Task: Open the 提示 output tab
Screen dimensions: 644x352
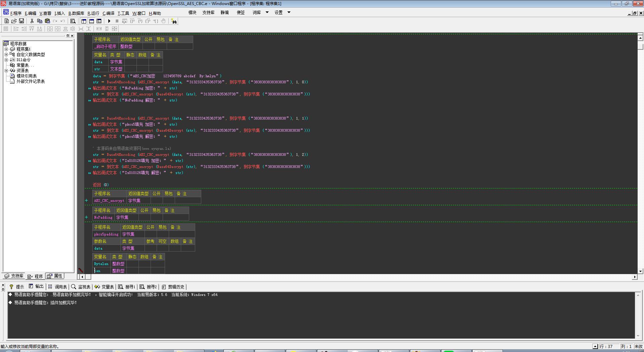Action: pos(17,287)
